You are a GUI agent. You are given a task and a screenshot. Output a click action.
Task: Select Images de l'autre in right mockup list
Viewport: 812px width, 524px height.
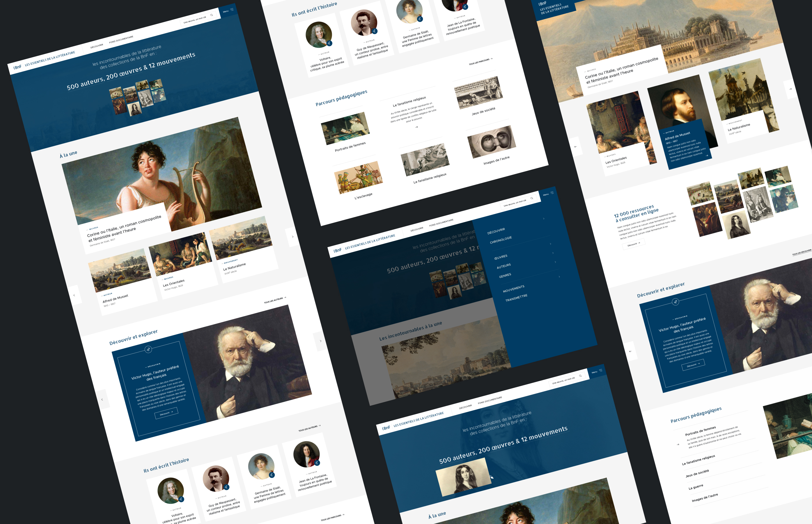[705, 498]
